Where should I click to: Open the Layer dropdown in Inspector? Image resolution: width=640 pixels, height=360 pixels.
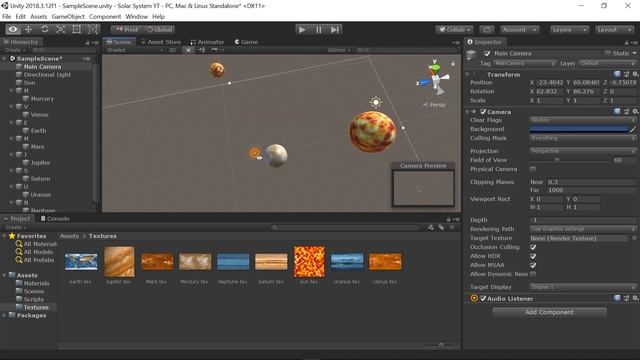point(607,63)
